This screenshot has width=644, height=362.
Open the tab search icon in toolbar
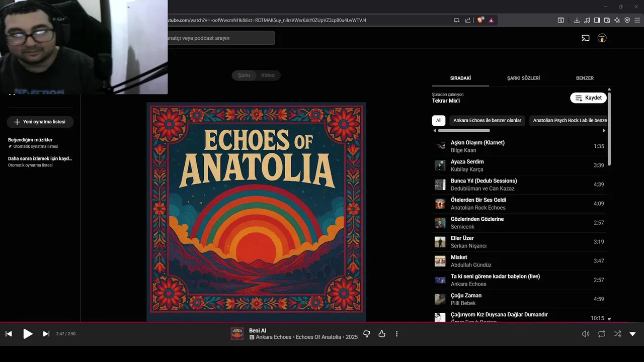pos(560,20)
